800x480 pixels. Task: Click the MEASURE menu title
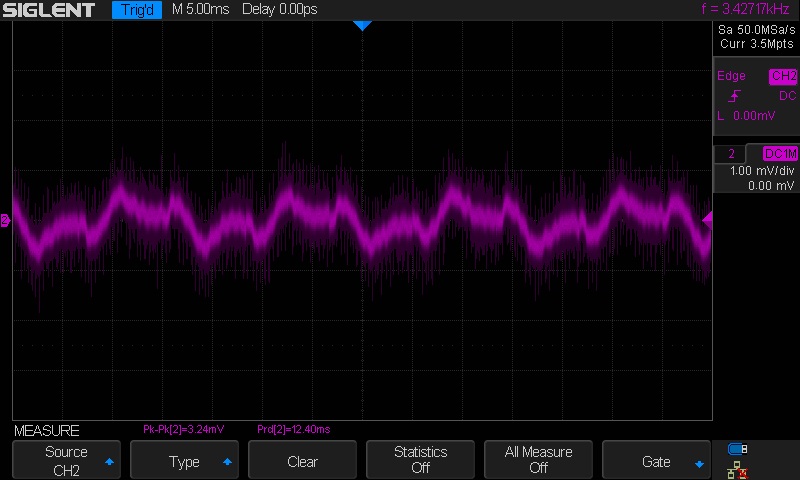pos(46,431)
